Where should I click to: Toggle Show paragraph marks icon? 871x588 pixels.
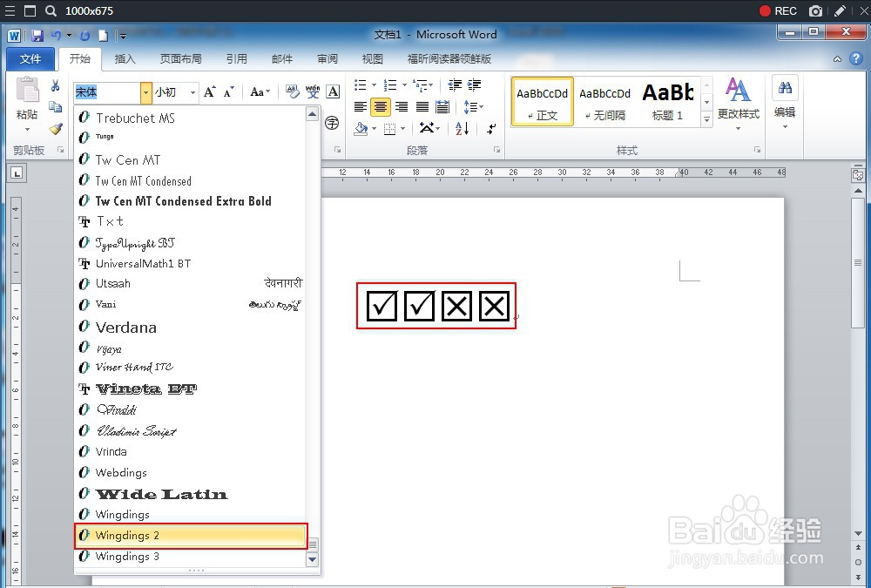click(x=491, y=128)
